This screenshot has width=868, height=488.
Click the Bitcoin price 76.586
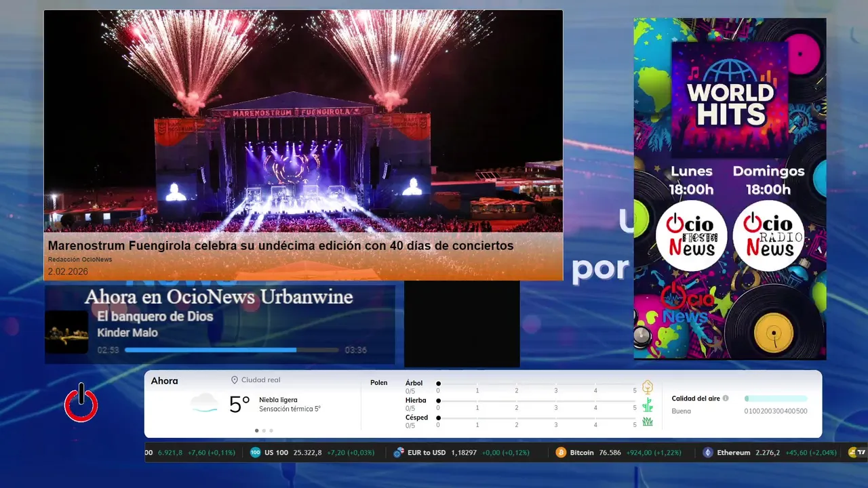point(610,453)
